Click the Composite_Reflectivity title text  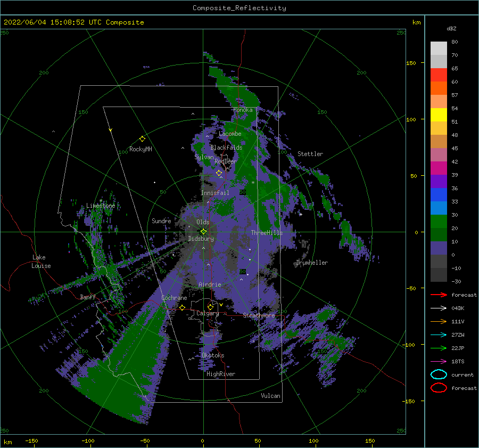click(240, 8)
